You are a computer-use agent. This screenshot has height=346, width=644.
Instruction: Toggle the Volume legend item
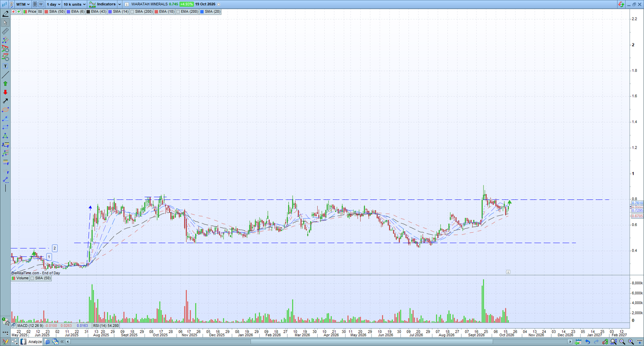(x=20, y=278)
